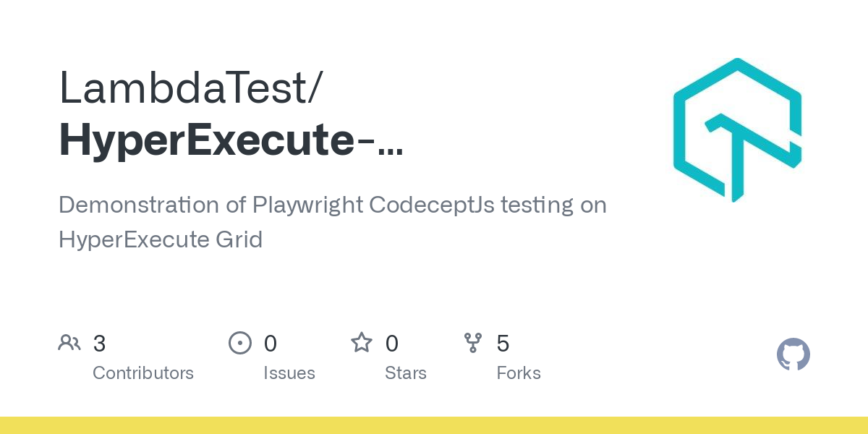The height and width of the screenshot is (434, 868).
Task: Select the issues count 0
Action: tap(271, 344)
